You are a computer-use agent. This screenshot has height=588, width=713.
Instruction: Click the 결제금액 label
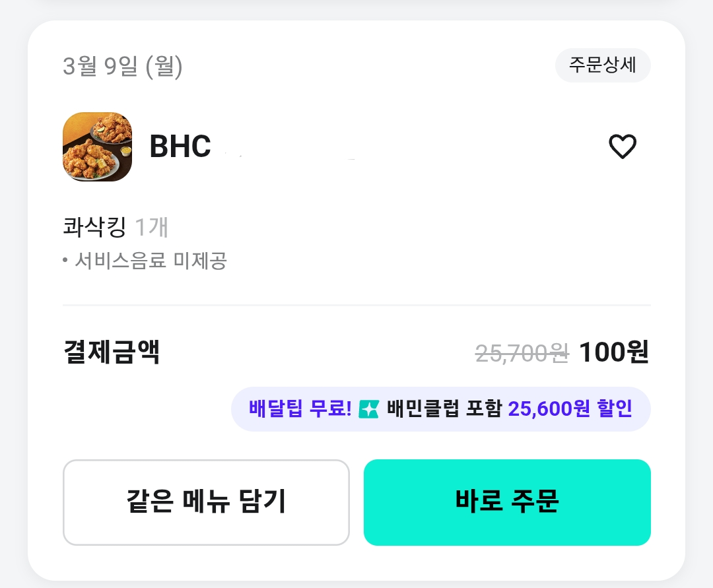pyautogui.click(x=112, y=352)
